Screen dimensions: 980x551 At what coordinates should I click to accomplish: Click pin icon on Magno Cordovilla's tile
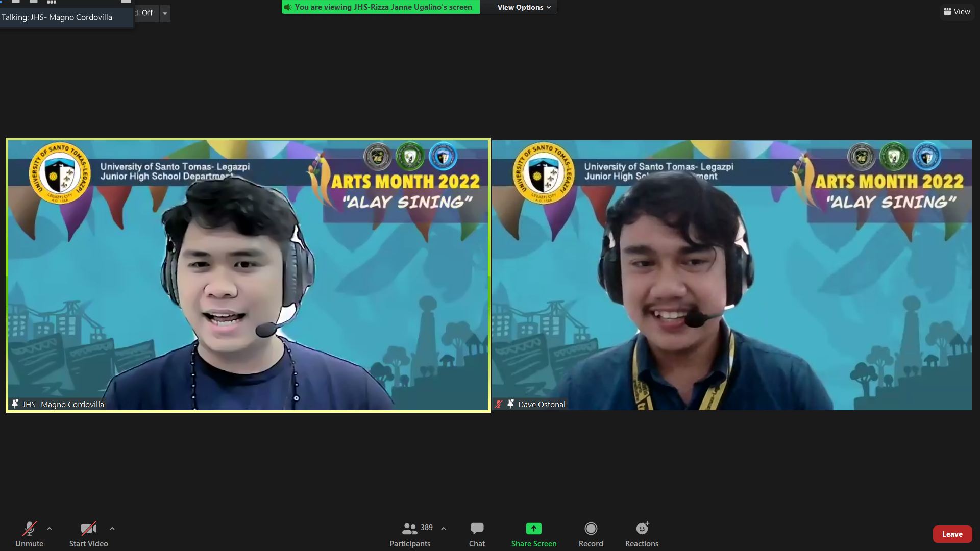[15, 404]
